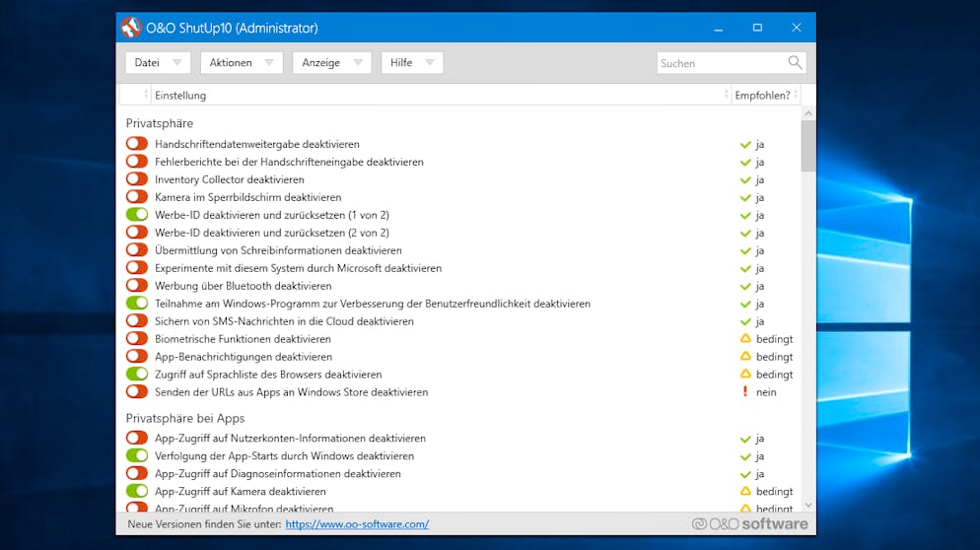Toggle Übermittlung von Schreibinformationen switch
The width and height of the screenshot is (980, 550).
coord(137,250)
